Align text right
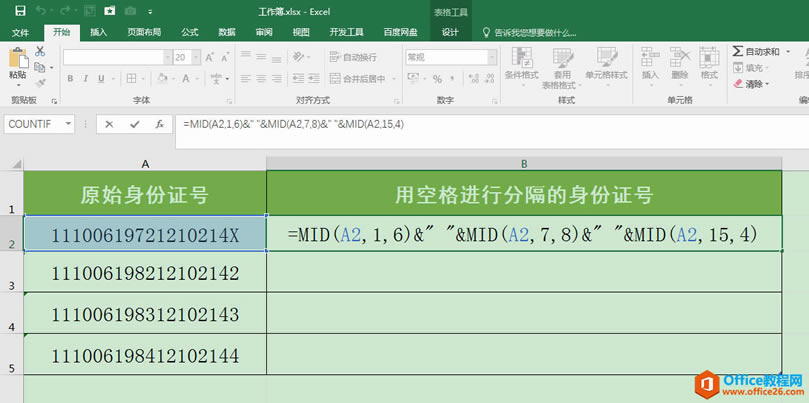Viewport: 809px width, 403px height. point(277,79)
